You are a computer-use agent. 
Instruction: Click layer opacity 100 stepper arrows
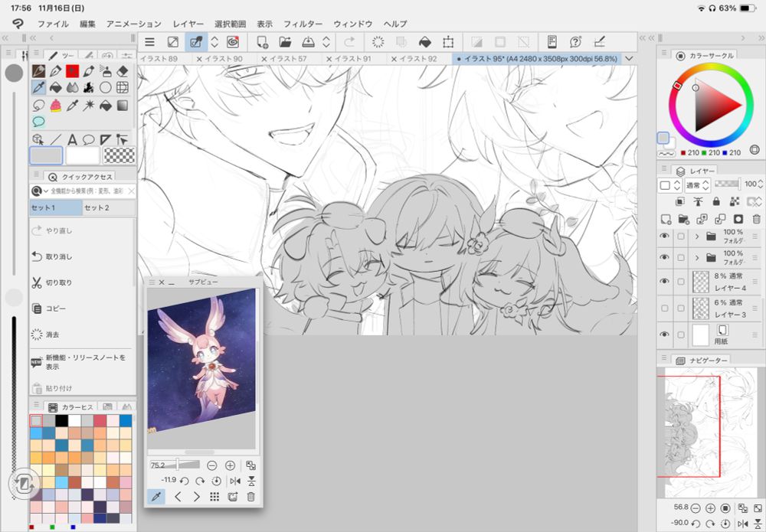point(760,184)
